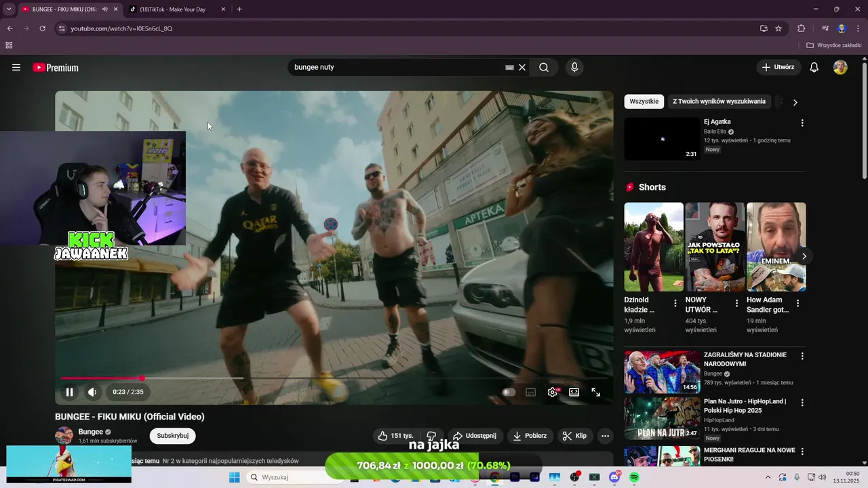
Task: Open the Bungee channel avatar
Action: pos(64,436)
